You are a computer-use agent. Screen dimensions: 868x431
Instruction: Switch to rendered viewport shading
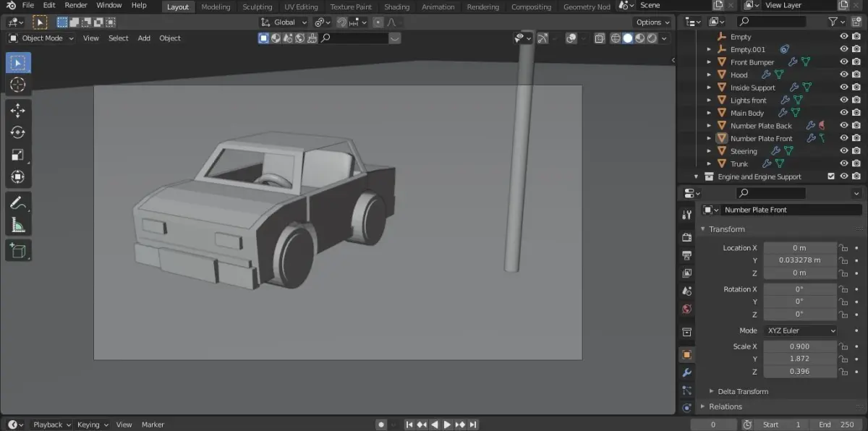click(652, 38)
